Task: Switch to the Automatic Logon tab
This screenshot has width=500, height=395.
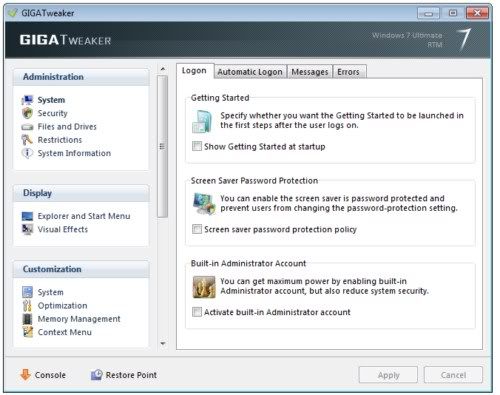Action: click(x=250, y=72)
